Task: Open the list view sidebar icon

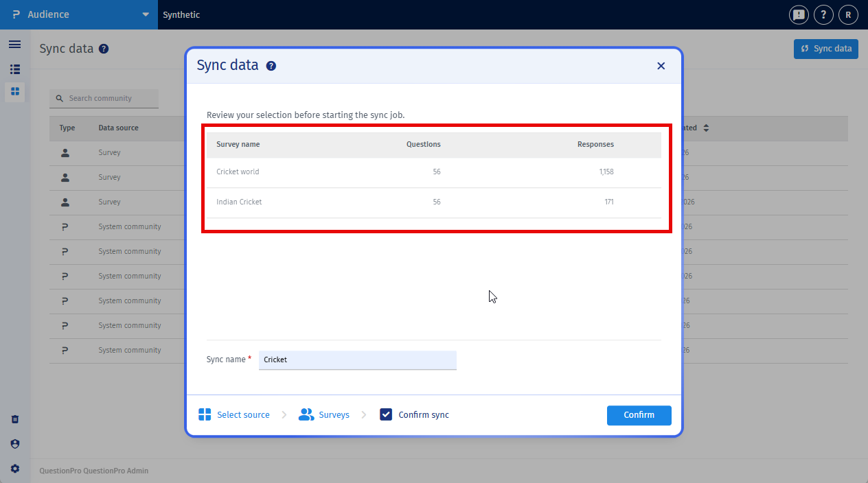Action: (x=14, y=69)
